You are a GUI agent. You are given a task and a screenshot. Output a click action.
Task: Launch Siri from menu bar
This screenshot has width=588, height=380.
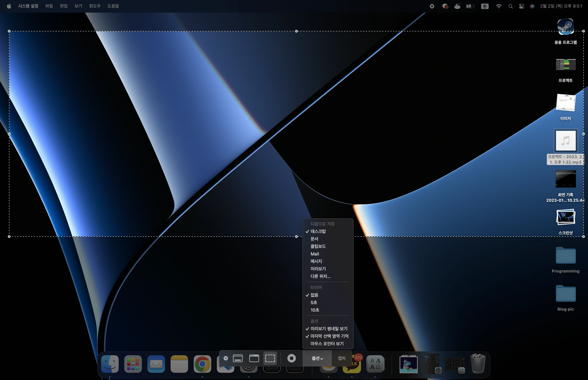point(532,6)
